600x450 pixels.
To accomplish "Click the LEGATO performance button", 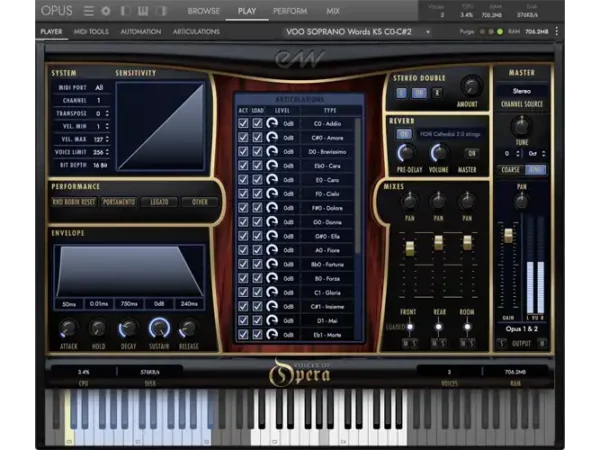I will tap(159, 202).
